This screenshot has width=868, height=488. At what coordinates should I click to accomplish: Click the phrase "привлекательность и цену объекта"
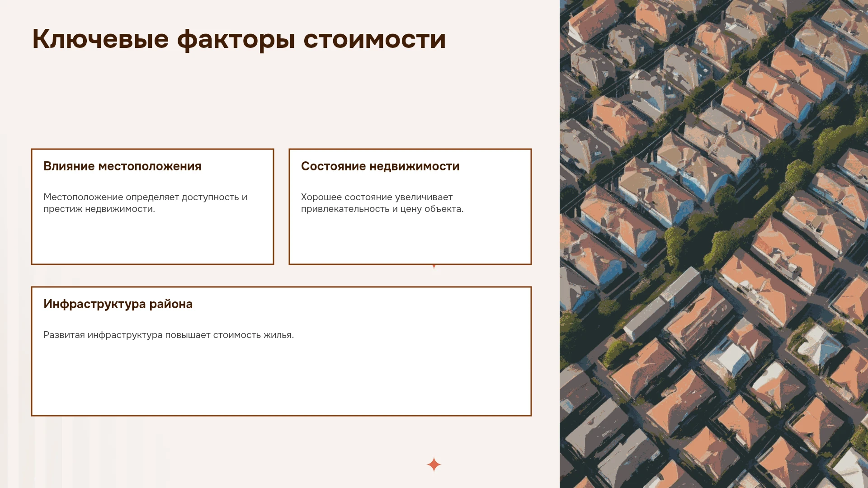point(381,209)
